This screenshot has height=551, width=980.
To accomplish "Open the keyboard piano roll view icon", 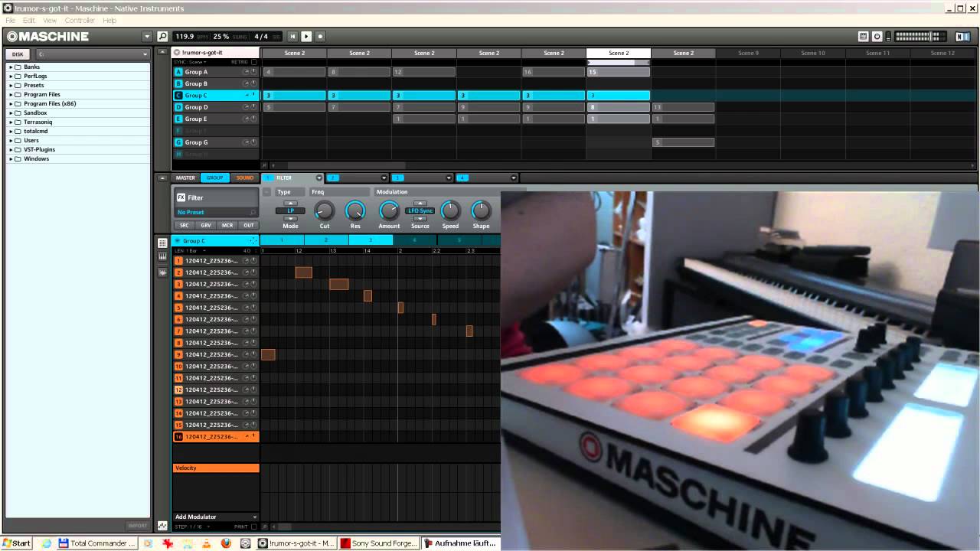I will tap(162, 257).
